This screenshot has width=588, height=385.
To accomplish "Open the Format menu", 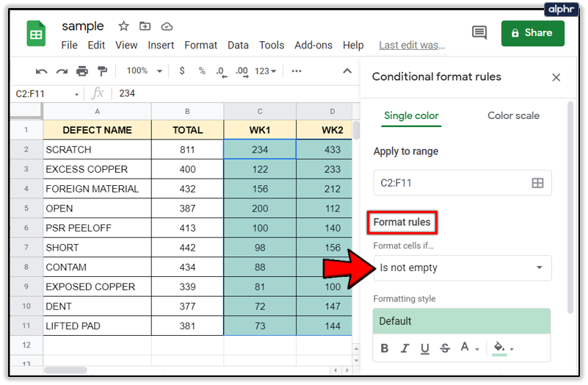I will [200, 45].
